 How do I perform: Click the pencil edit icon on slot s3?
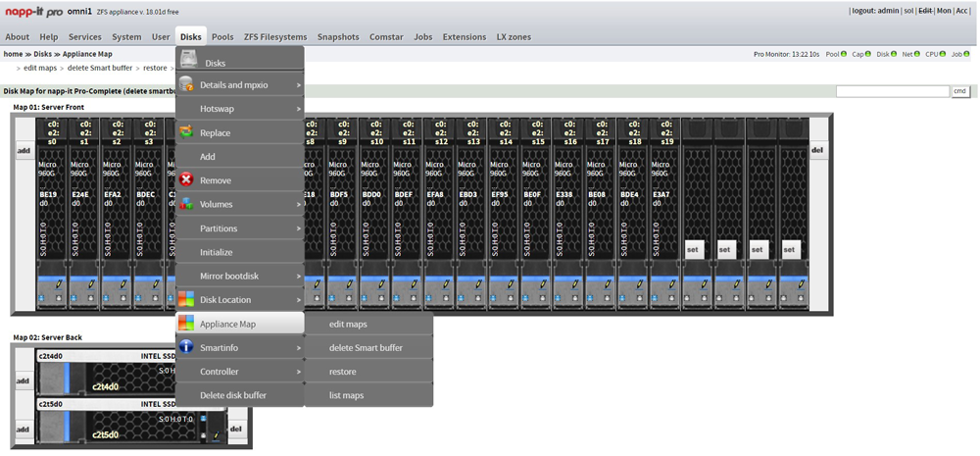(x=156, y=284)
